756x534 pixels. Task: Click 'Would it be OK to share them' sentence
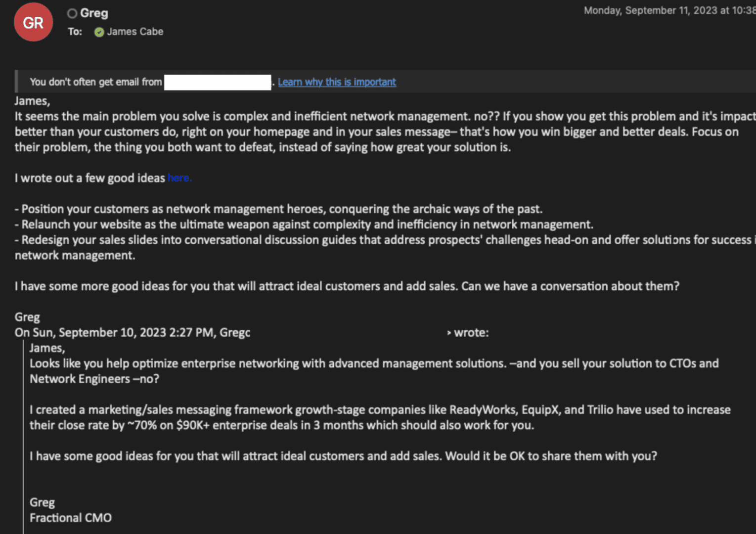coord(551,456)
